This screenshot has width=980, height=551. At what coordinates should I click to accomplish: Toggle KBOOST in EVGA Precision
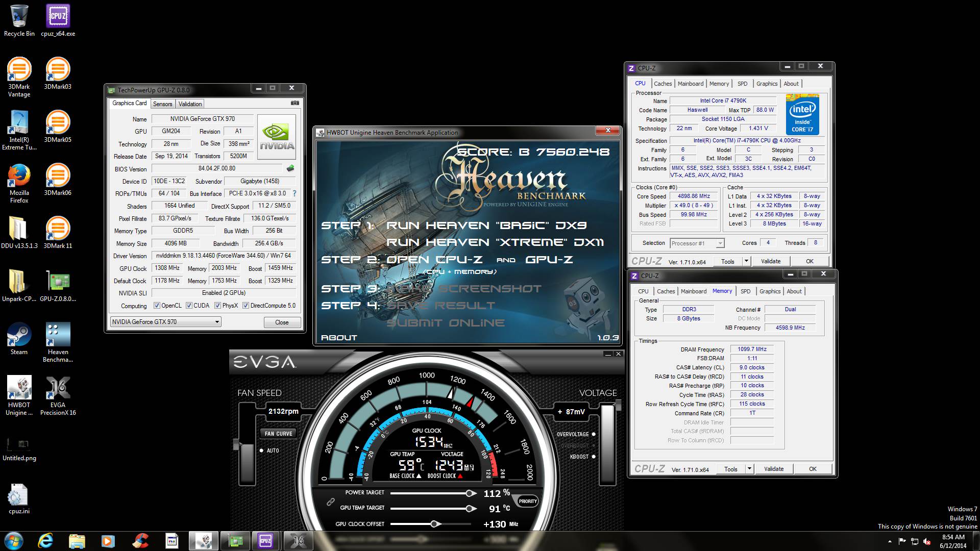pos(594,457)
